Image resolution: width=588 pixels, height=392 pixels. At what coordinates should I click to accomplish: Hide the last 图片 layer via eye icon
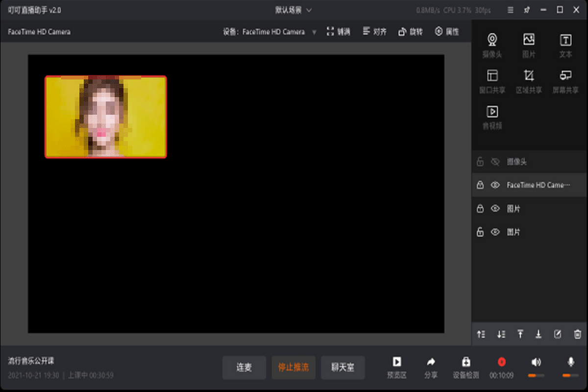pos(495,232)
